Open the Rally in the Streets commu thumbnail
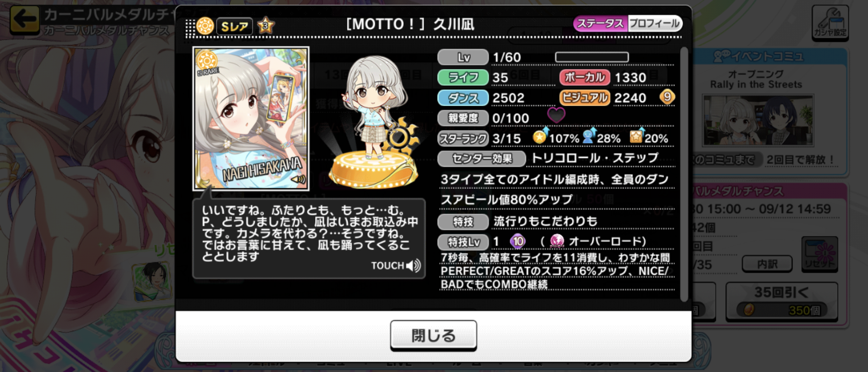 click(758, 121)
